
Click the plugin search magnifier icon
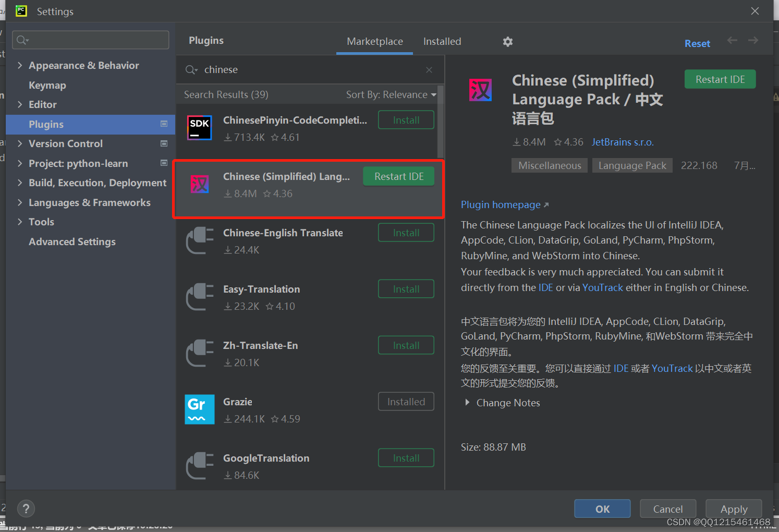[191, 70]
